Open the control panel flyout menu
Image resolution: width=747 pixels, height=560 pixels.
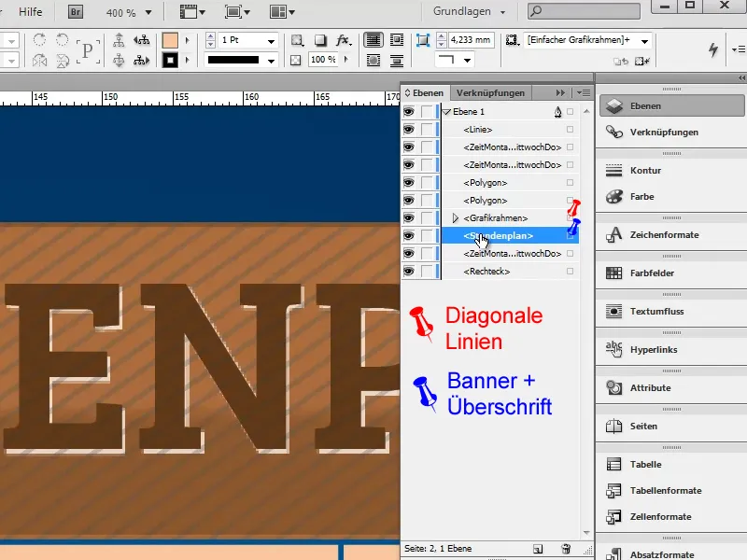click(x=739, y=49)
